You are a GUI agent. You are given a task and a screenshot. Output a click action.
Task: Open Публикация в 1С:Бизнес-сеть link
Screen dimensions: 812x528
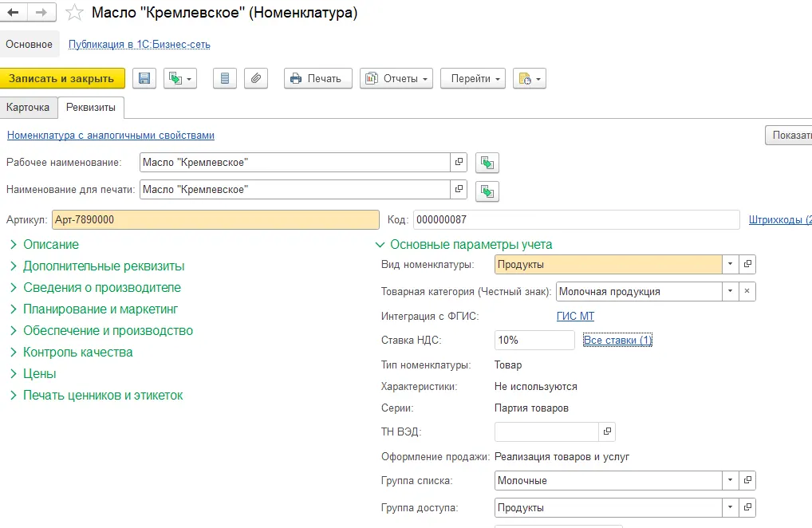[140, 45]
